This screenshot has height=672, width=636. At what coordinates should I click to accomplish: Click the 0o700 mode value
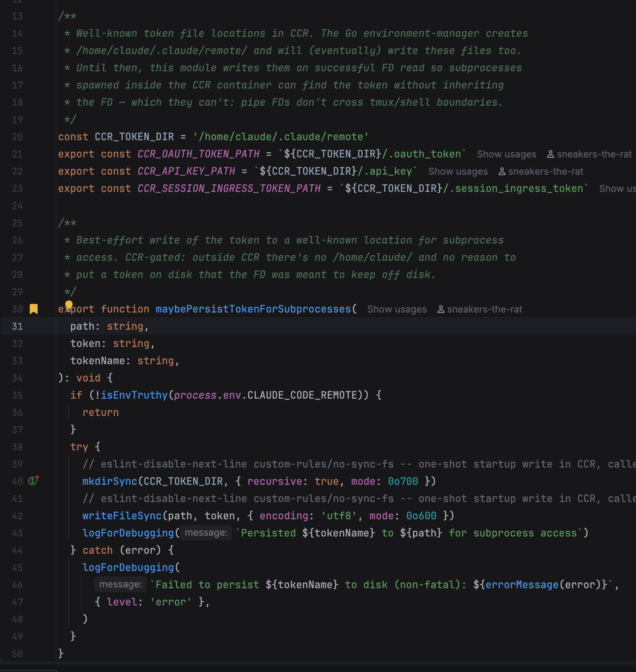coord(403,481)
